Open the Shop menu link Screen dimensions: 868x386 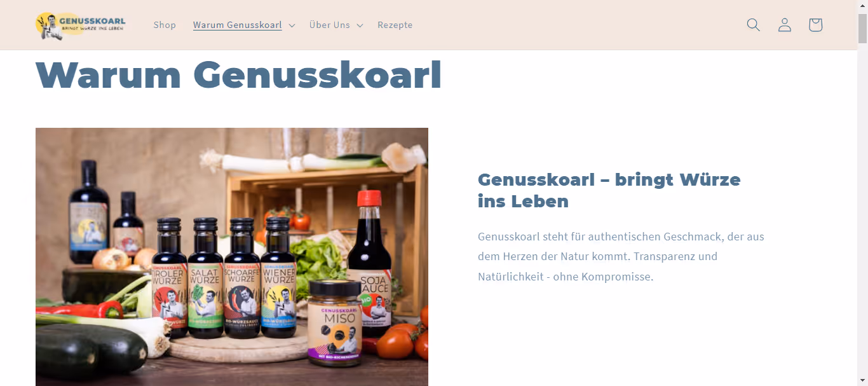[165, 25]
